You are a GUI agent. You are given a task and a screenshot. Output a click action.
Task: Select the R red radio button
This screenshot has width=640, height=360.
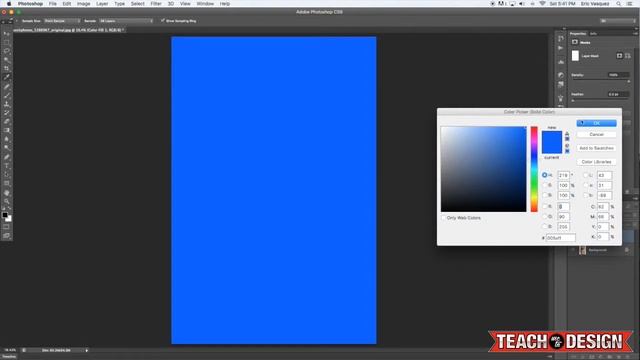[544, 207]
